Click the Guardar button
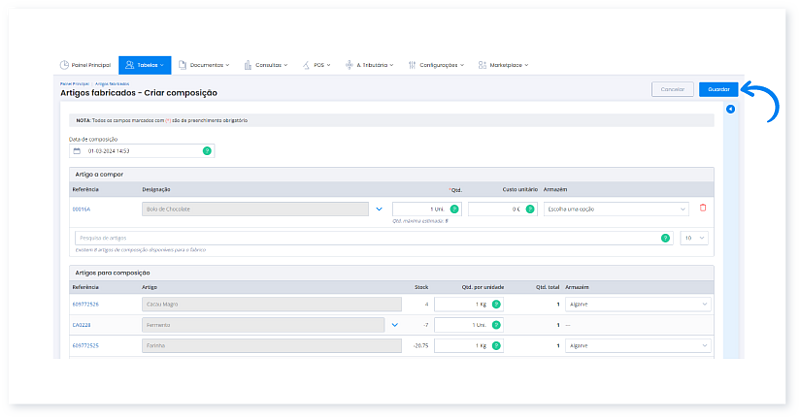This screenshot has height=419, width=800. [x=718, y=89]
